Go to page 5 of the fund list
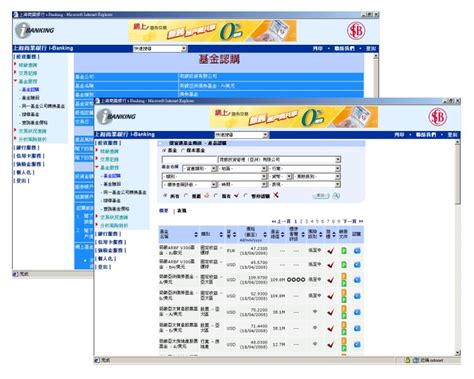The height and width of the screenshot is (379, 474). click(x=317, y=221)
